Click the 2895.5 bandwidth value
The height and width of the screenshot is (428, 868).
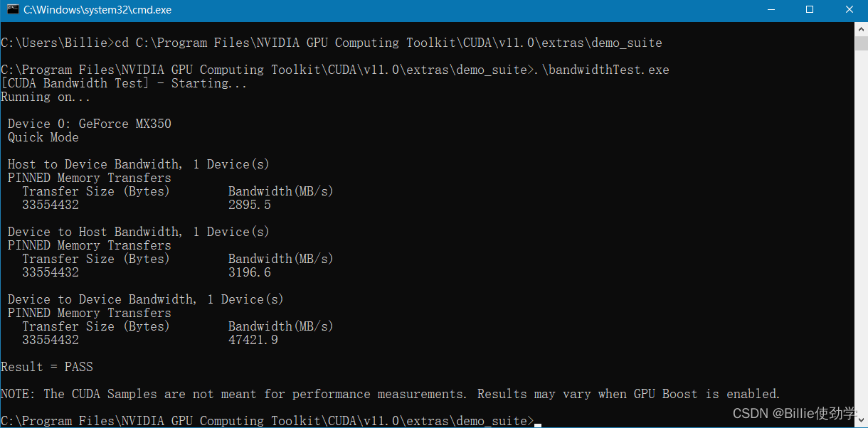(x=250, y=205)
